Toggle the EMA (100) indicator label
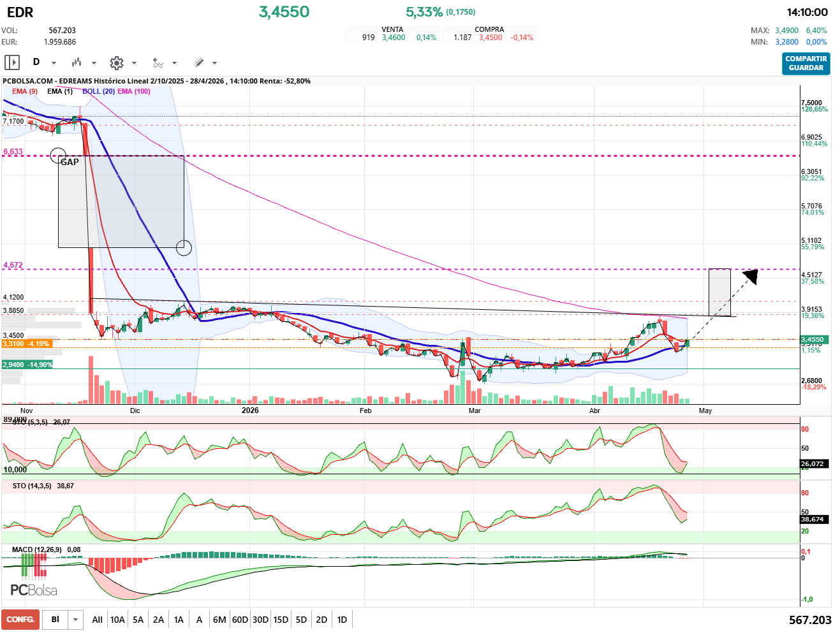Viewport: 840px width, 633px height. (134, 91)
